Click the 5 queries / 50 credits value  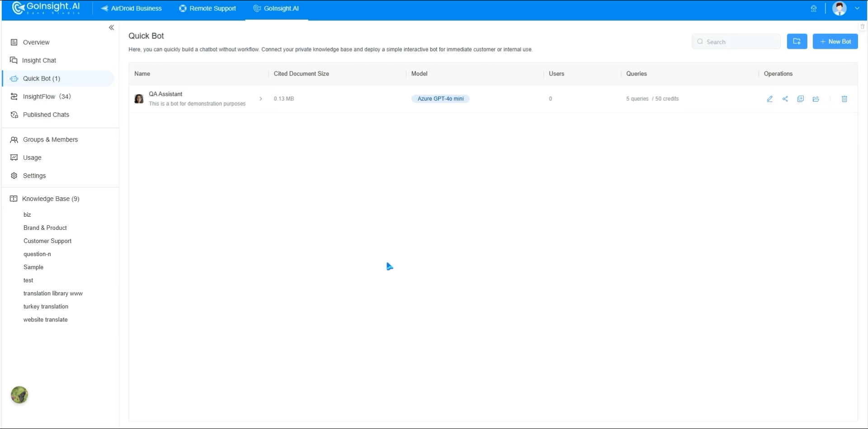coord(652,99)
